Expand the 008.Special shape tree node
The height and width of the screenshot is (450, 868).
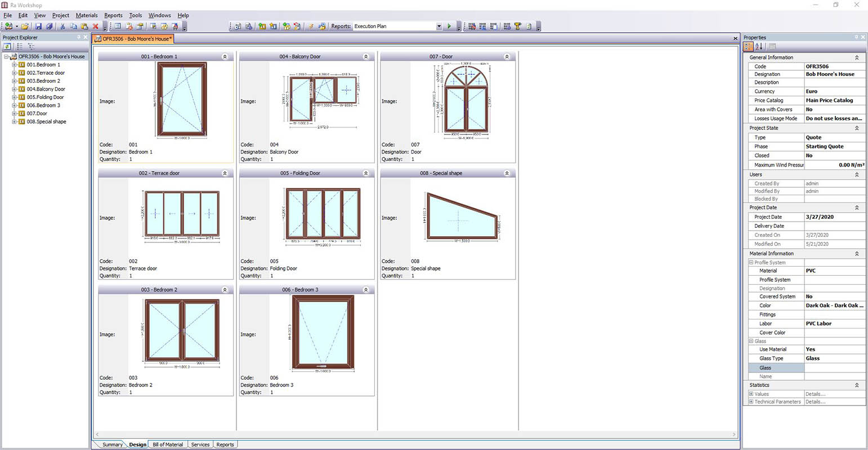point(15,121)
